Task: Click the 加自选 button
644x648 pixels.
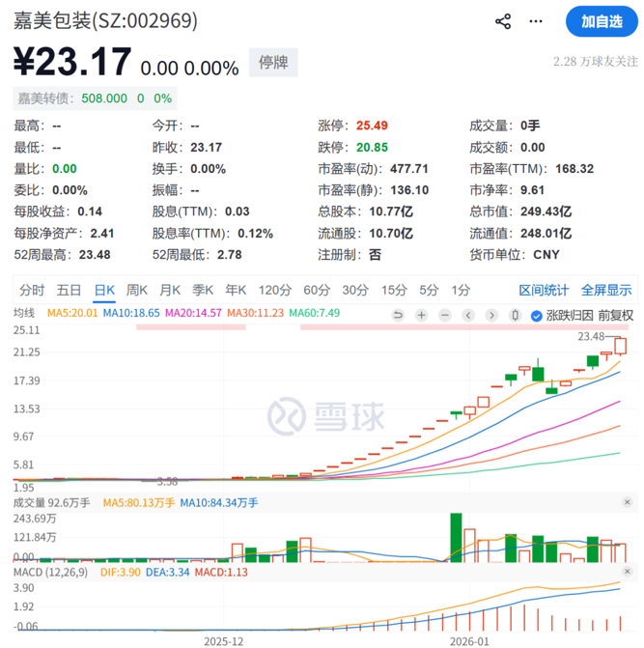Action: 602,21
